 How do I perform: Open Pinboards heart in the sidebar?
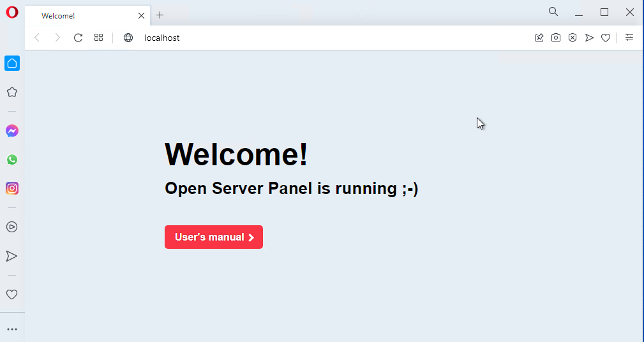(12, 294)
